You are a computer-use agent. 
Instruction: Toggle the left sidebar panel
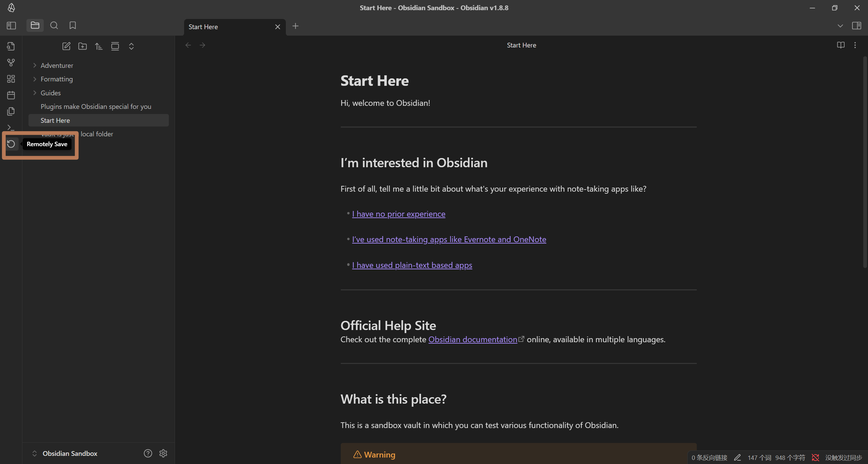(x=11, y=25)
